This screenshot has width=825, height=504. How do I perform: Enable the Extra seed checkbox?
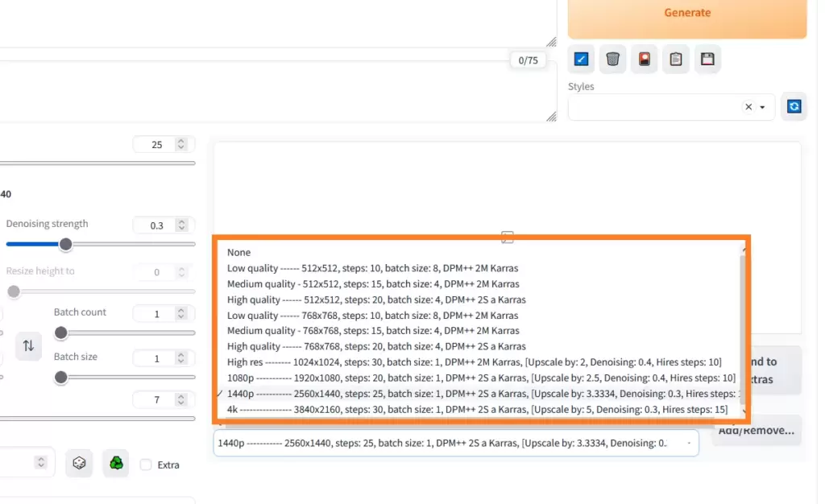tap(145, 464)
